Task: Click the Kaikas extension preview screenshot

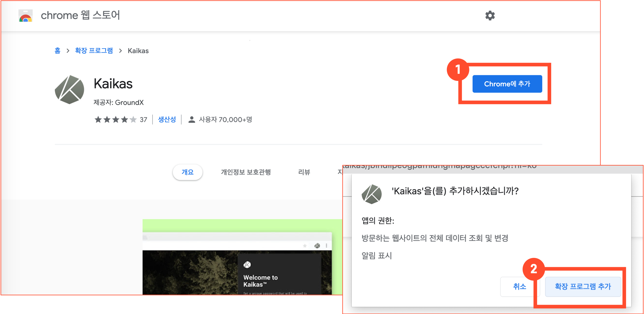Action: click(242, 257)
